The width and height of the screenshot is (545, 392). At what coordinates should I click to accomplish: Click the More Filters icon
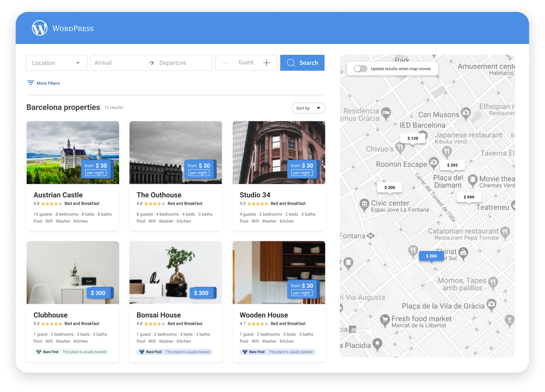(x=31, y=83)
